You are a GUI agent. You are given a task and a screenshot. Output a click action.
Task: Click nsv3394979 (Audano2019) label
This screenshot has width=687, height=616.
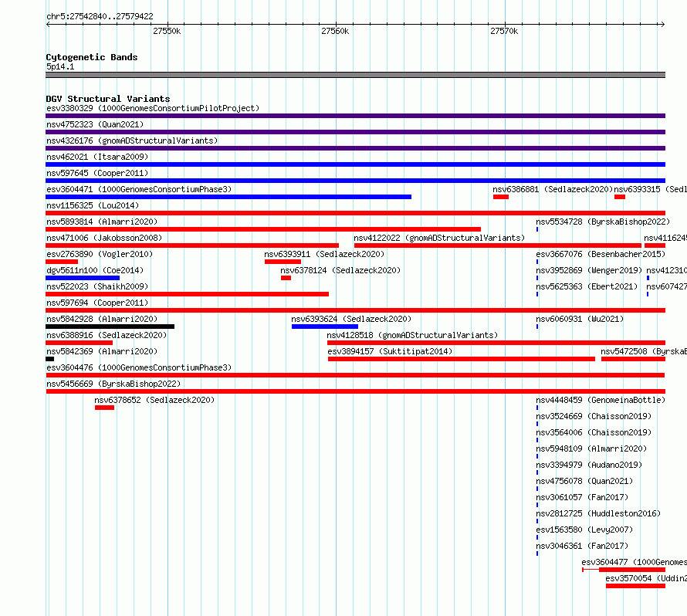tap(589, 465)
